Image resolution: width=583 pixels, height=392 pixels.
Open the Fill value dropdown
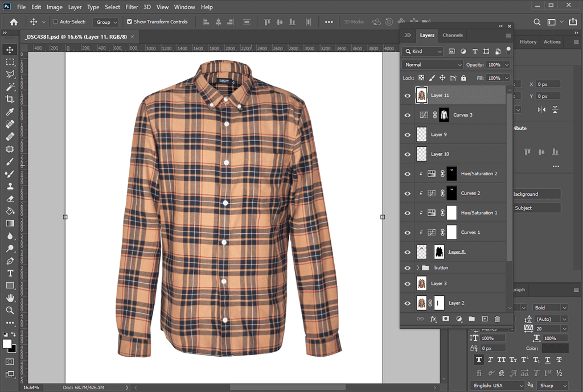506,78
